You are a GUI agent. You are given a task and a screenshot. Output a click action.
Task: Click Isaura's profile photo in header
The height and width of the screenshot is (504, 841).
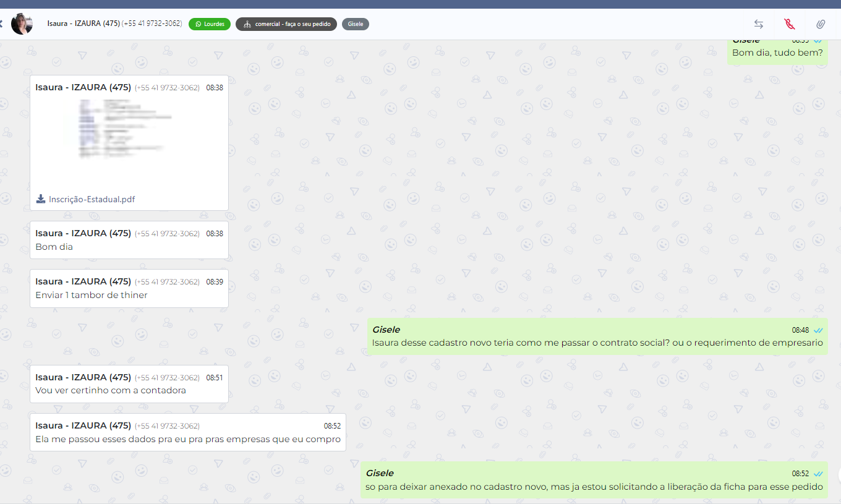(22, 24)
